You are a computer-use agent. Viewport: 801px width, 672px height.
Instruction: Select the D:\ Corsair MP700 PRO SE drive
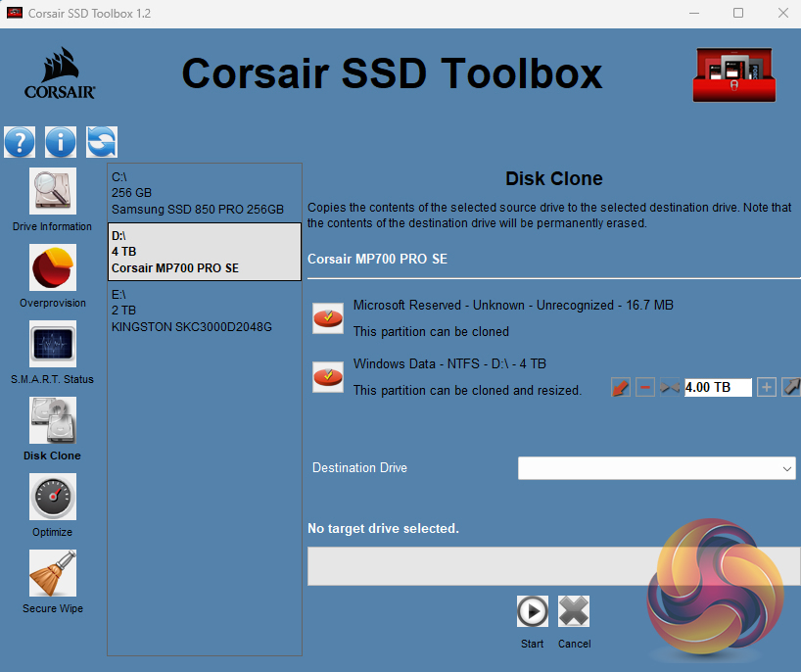[x=204, y=252]
